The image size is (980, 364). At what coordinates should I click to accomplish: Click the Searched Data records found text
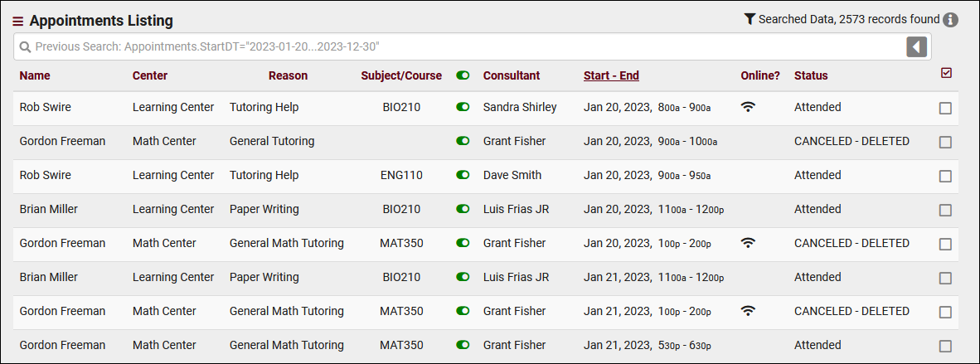849,19
